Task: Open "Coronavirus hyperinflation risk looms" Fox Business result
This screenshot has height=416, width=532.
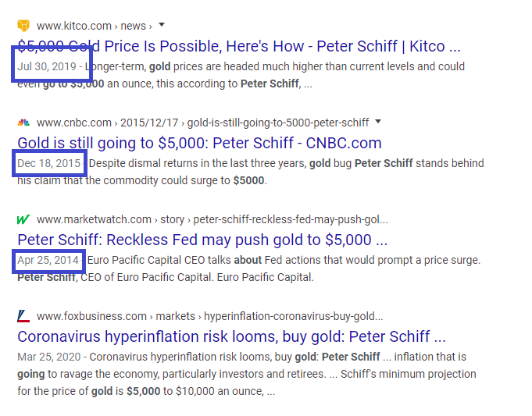Action: click(x=231, y=336)
